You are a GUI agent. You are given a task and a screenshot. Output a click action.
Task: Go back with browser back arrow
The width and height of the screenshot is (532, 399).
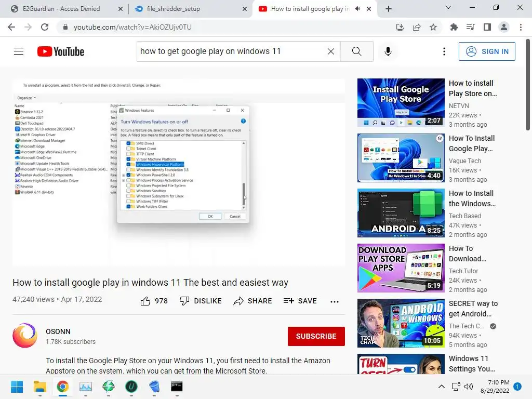pos(11,27)
